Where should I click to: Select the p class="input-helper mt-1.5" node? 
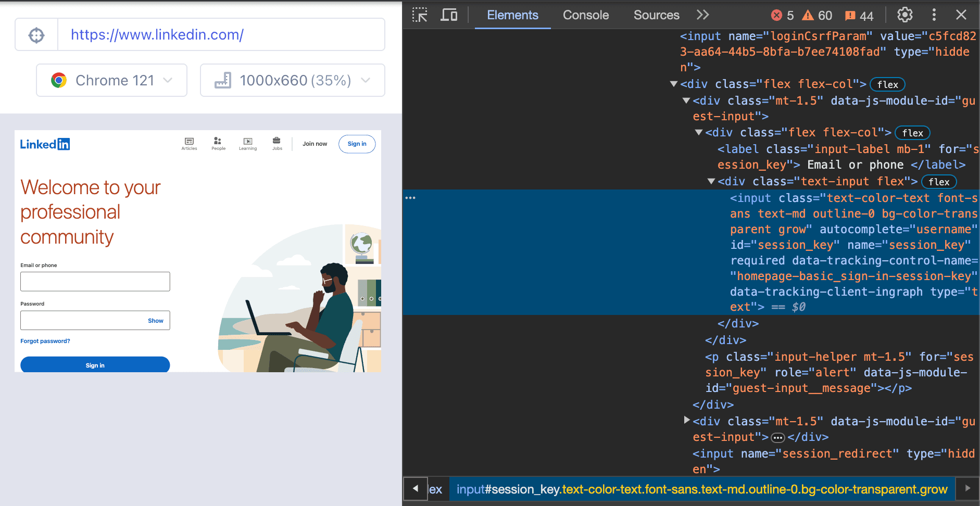[x=839, y=372]
